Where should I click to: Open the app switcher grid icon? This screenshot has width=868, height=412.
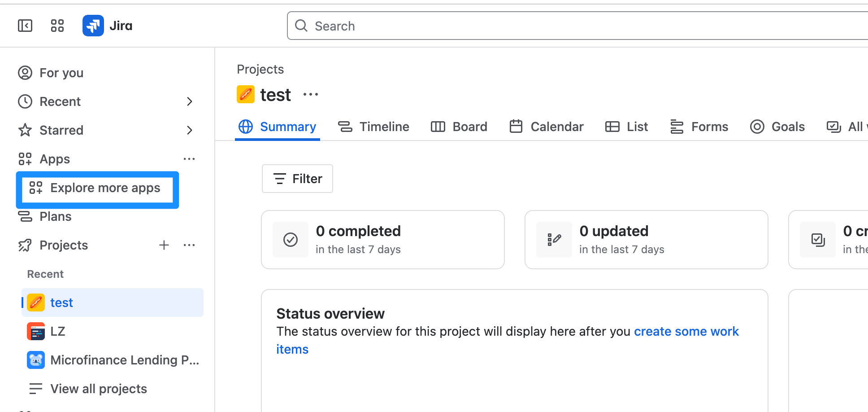(x=57, y=26)
